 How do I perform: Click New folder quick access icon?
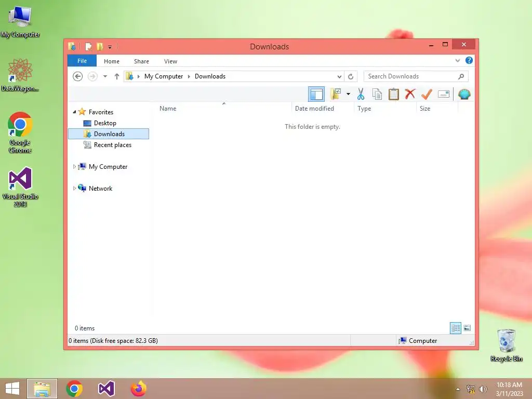(100, 46)
